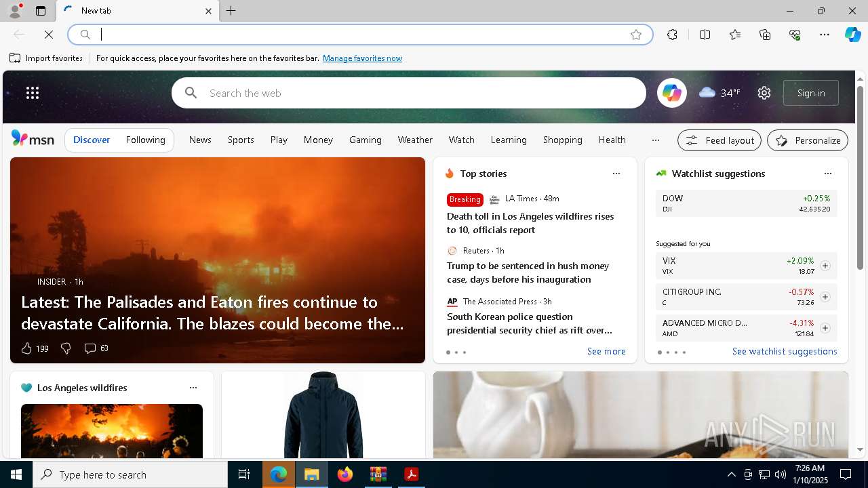Image resolution: width=868 pixels, height=488 pixels.
Task: Open the Watch category
Action: [x=461, y=140]
